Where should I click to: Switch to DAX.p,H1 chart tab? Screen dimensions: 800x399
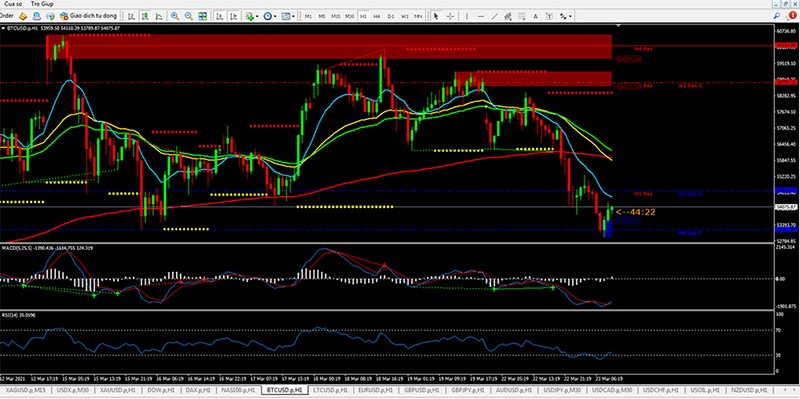pyautogui.click(x=198, y=390)
